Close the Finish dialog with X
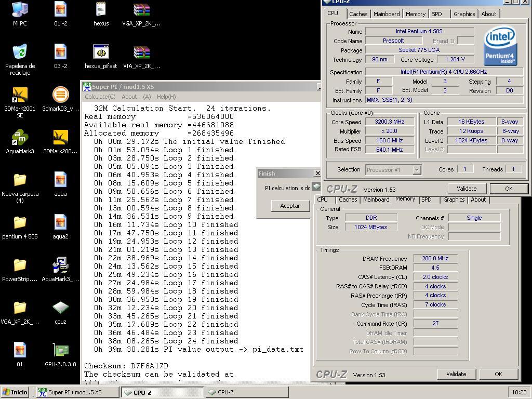The height and width of the screenshot is (399, 532). coord(317,174)
